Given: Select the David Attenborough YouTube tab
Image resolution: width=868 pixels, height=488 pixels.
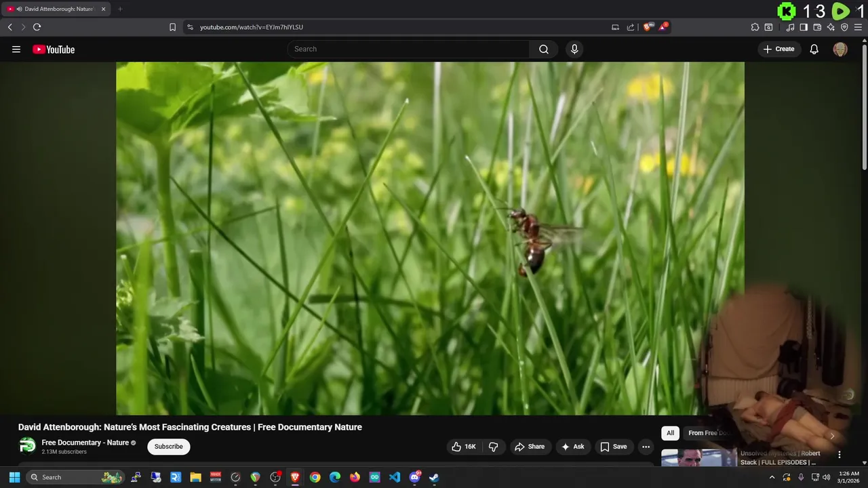Looking at the screenshot, I should point(56,9).
